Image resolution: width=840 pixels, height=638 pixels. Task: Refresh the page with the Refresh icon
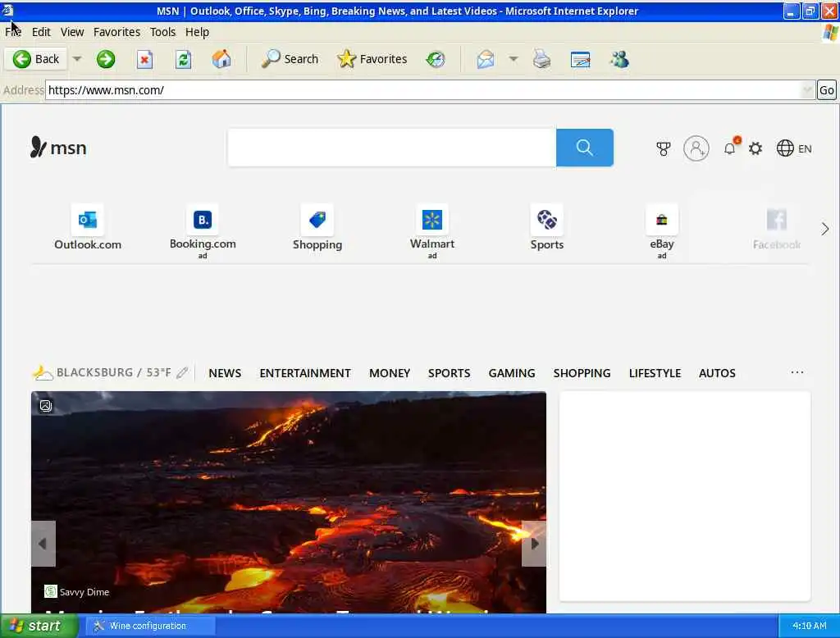184,60
